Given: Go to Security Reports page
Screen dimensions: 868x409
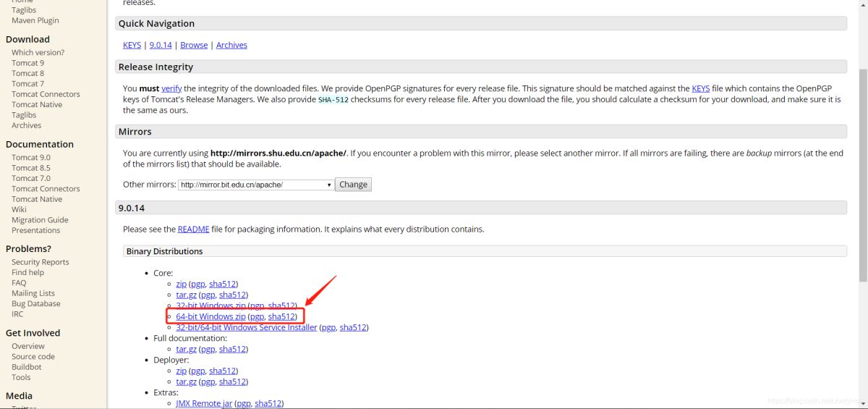Looking at the screenshot, I should point(40,262).
